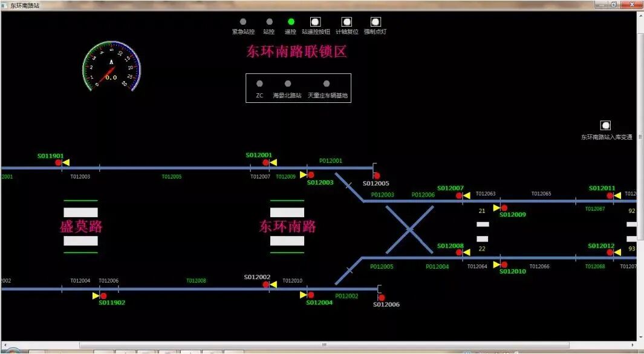Click the crossover switch X between tracks
644x354 pixels.
(x=409, y=229)
